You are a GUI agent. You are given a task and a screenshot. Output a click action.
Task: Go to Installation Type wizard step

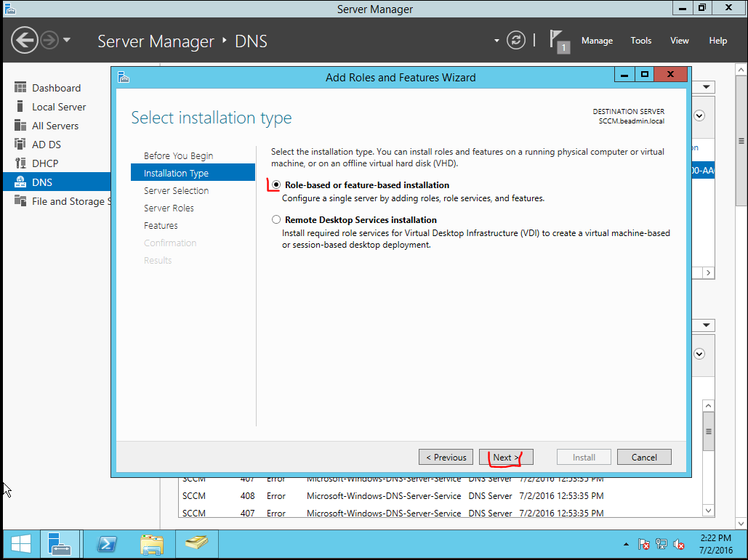(x=193, y=173)
